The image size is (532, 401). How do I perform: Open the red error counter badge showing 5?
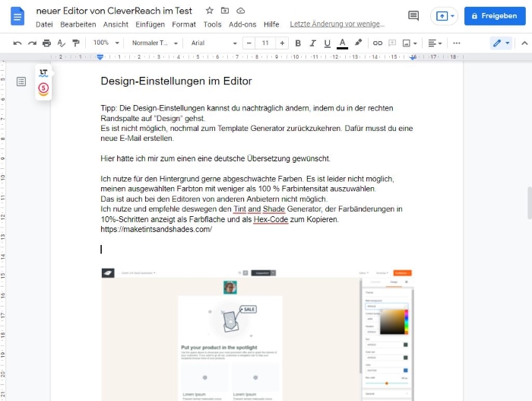click(x=43, y=89)
